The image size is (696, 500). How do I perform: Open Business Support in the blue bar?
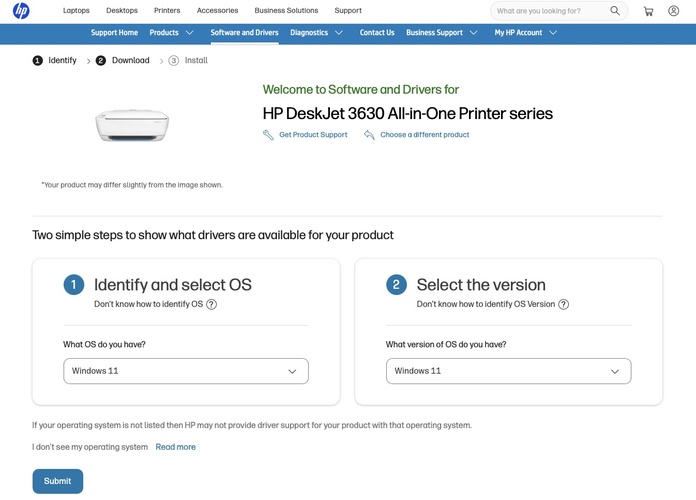435,33
